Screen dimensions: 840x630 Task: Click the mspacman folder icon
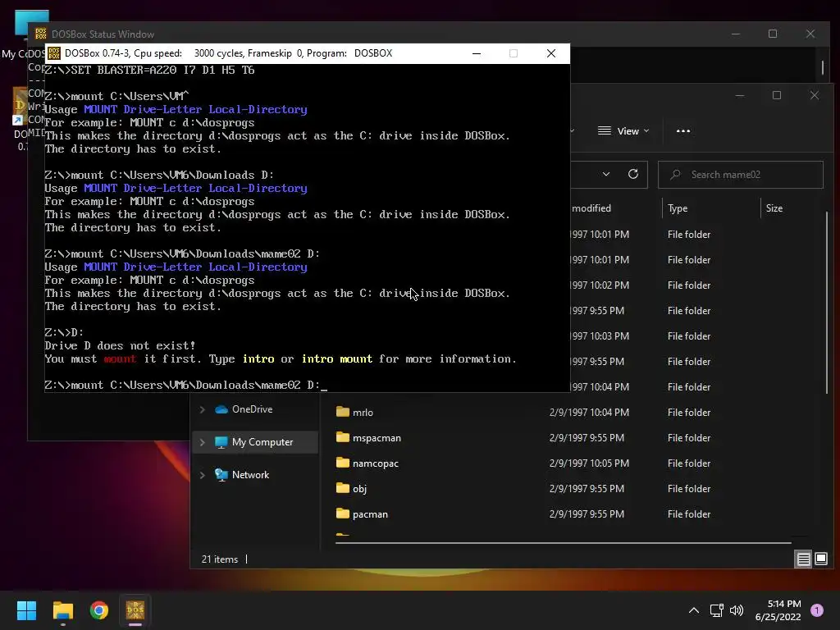pos(342,437)
